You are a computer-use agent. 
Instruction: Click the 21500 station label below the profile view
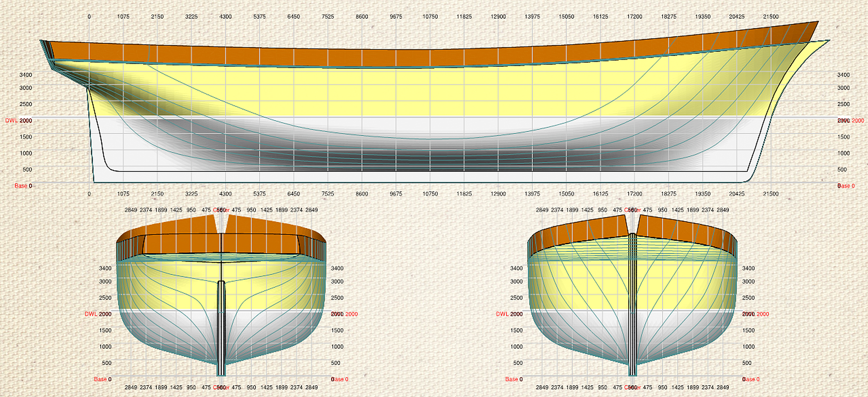click(771, 194)
